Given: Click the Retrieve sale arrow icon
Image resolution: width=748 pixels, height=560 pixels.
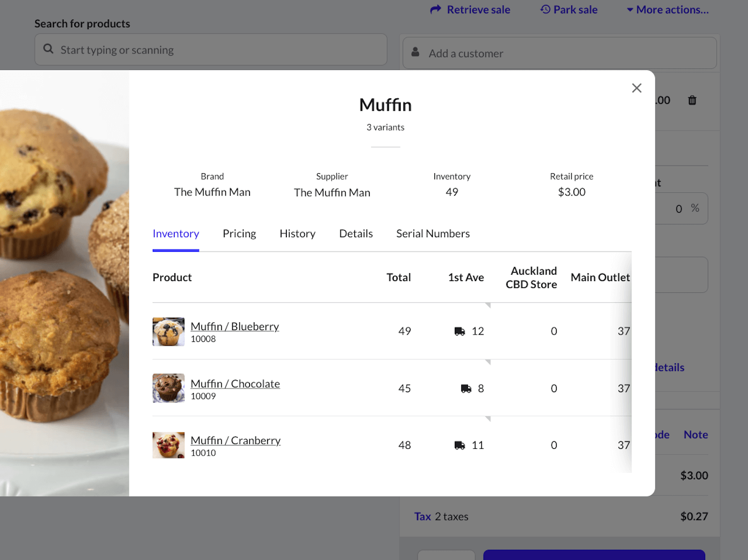Looking at the screenshot, I should (x=435, y=10).
